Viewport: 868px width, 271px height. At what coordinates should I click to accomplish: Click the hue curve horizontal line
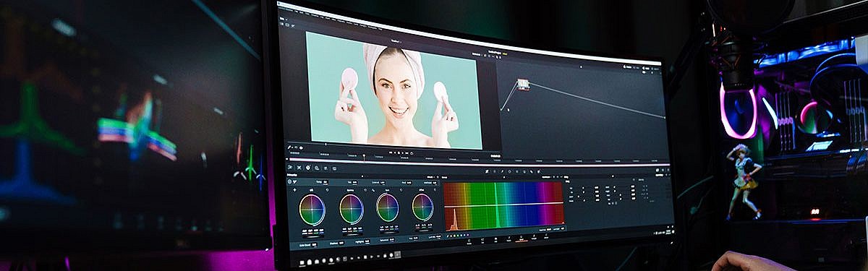pyautogui.click(x=503, y=205)
